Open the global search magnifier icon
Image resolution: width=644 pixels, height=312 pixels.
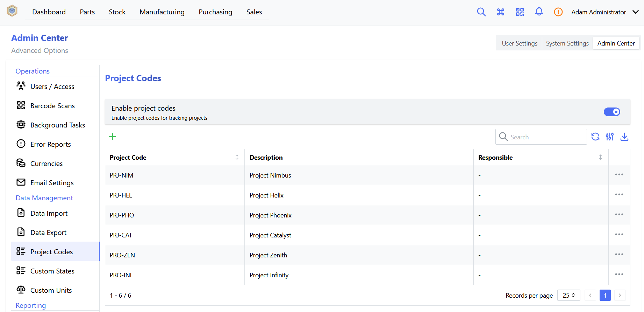pos(481,12)
